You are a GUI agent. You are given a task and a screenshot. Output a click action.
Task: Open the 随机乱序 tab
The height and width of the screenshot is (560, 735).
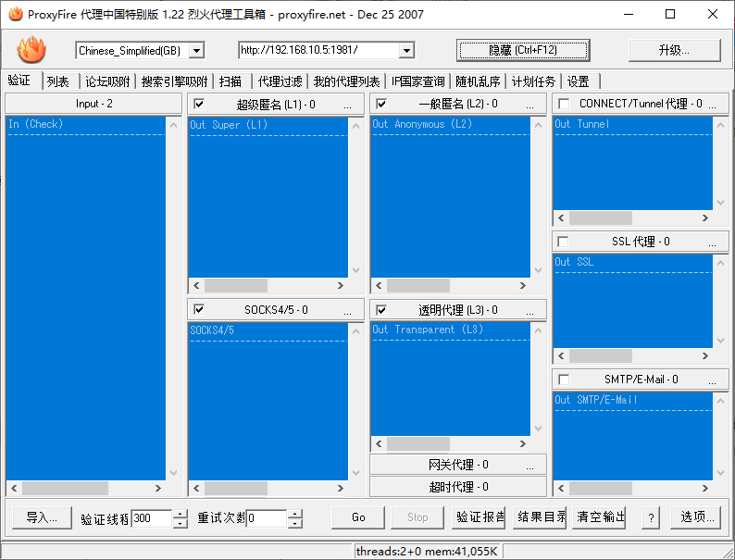479,81
